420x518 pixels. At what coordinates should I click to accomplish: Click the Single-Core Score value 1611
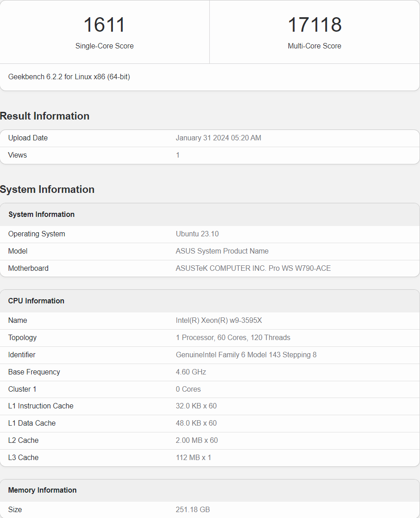click(x=104, y=25)
